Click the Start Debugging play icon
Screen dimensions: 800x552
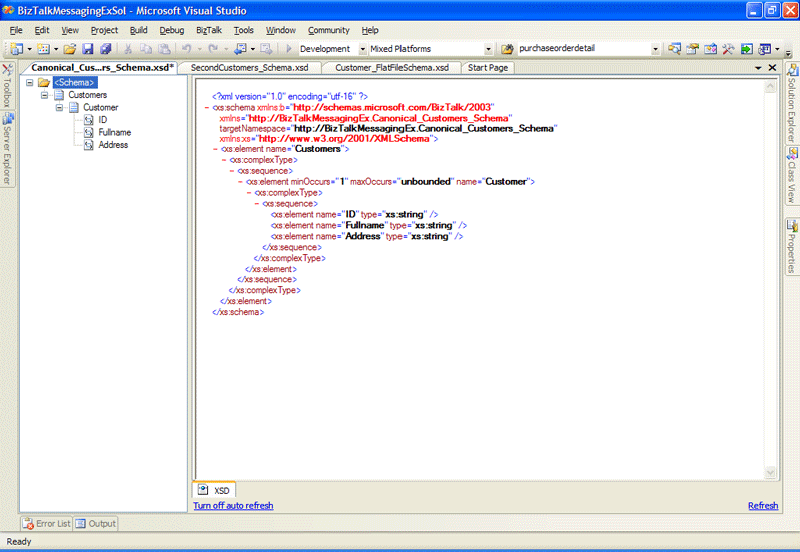[x=289, y=48]
